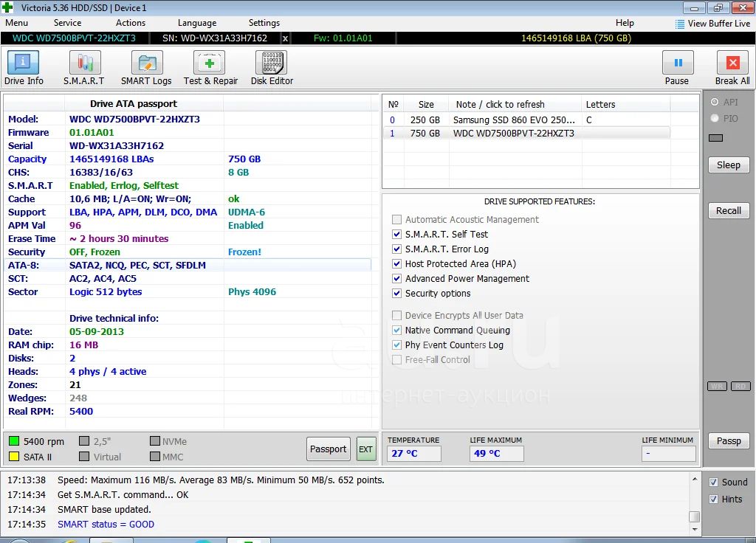The image size is (756, 543).
Task: Click the EXT button
Action: tap(366, 449)
